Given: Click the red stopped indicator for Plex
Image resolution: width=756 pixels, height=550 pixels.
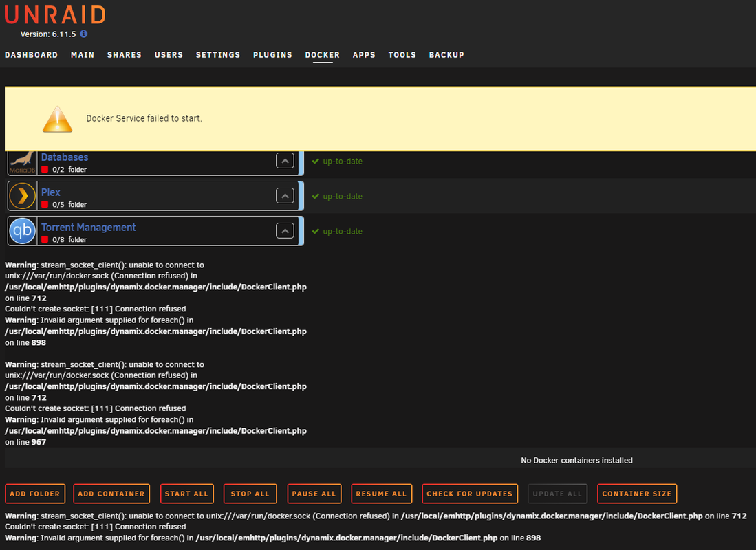Looking at the screenshot, I should click(x=45, y=204).
